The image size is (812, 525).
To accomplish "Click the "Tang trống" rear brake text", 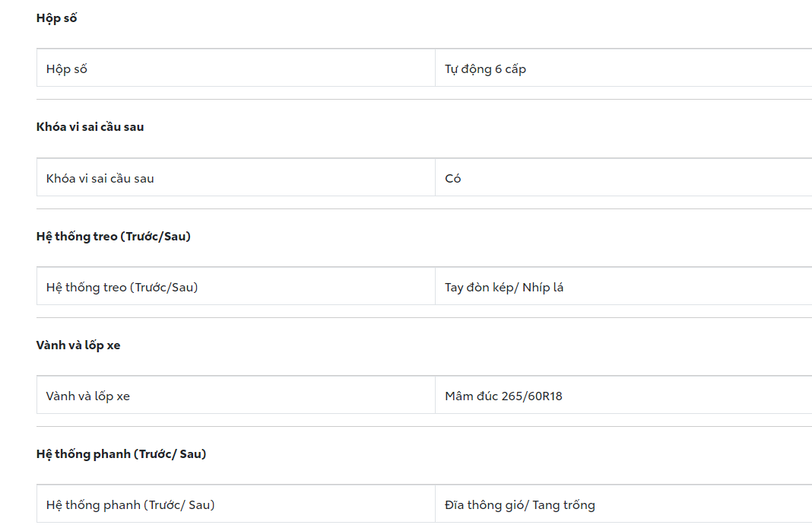I will pos(563,505).
